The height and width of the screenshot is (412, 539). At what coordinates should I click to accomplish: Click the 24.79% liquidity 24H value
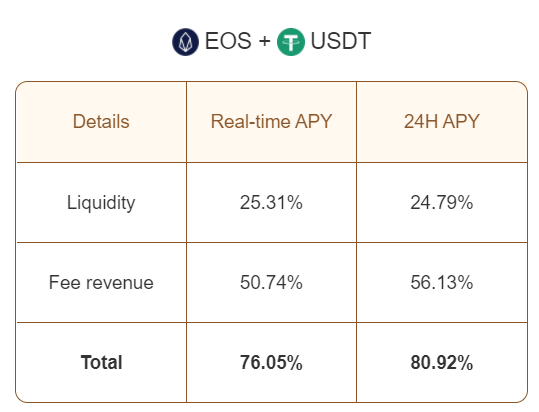[x=442, y=202]
